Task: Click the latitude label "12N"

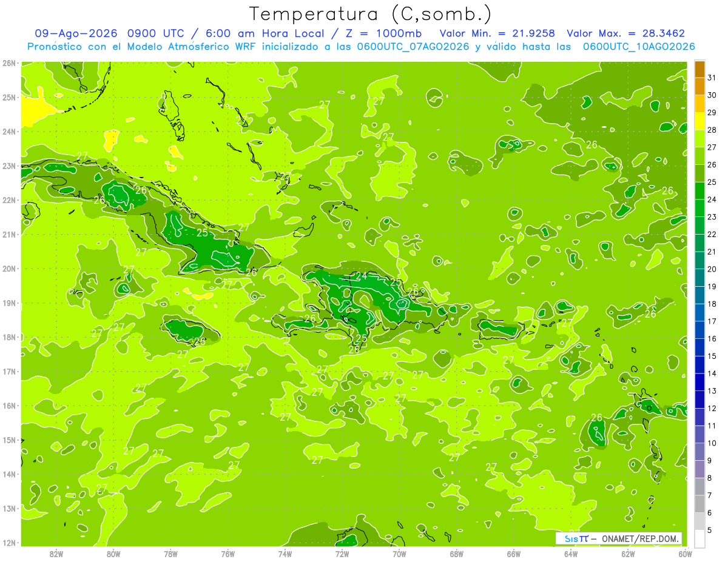Action: [x=9, y=543]
